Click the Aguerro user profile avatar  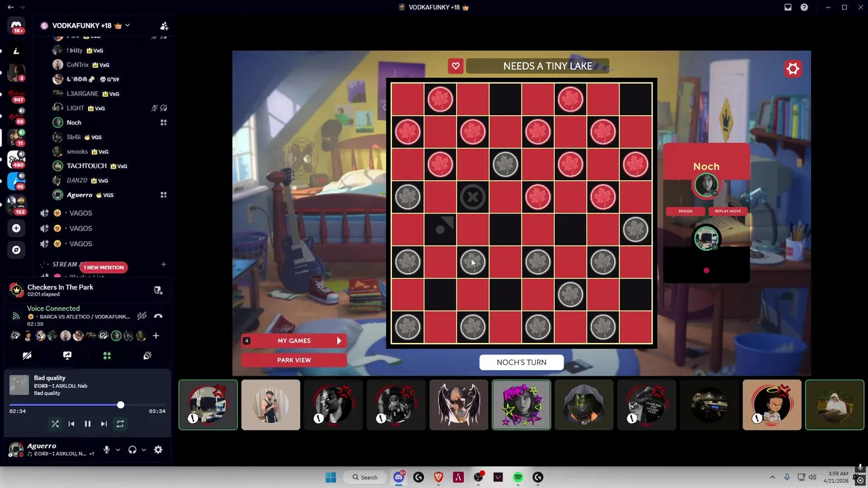point(16,449)
